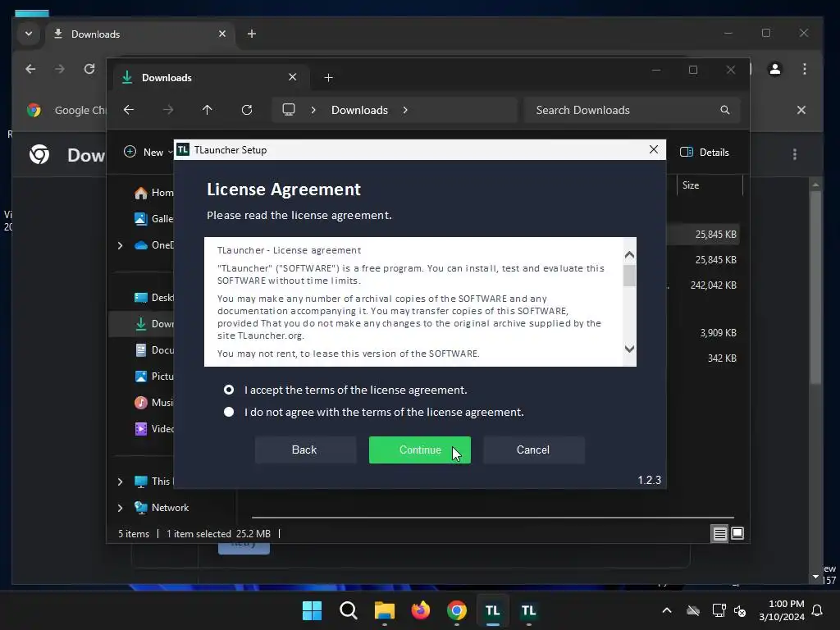Open Music folder in sidebar
This screenshot has width=840, height=630.
153,402
